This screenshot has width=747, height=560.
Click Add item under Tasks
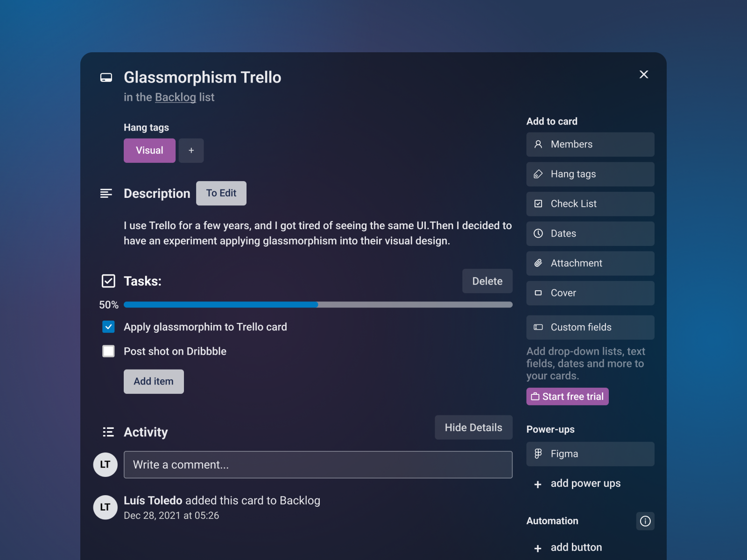click(x=154, y=382)
